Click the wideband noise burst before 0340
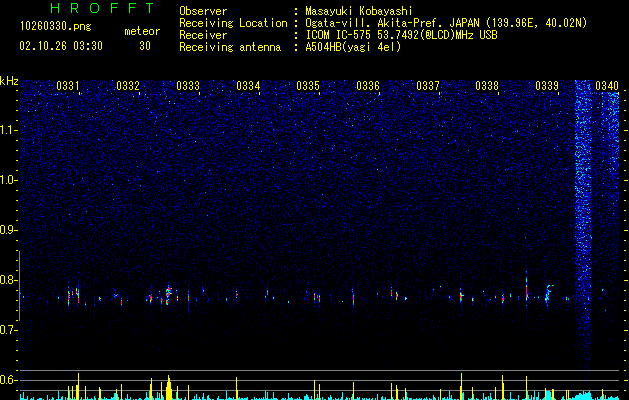The image size is (629, 400). tap(583, 225)
